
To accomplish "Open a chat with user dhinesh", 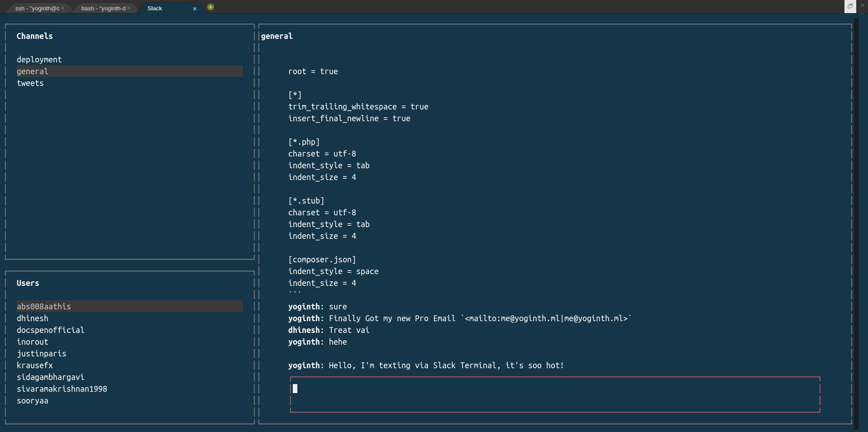I will coord(32,318).
